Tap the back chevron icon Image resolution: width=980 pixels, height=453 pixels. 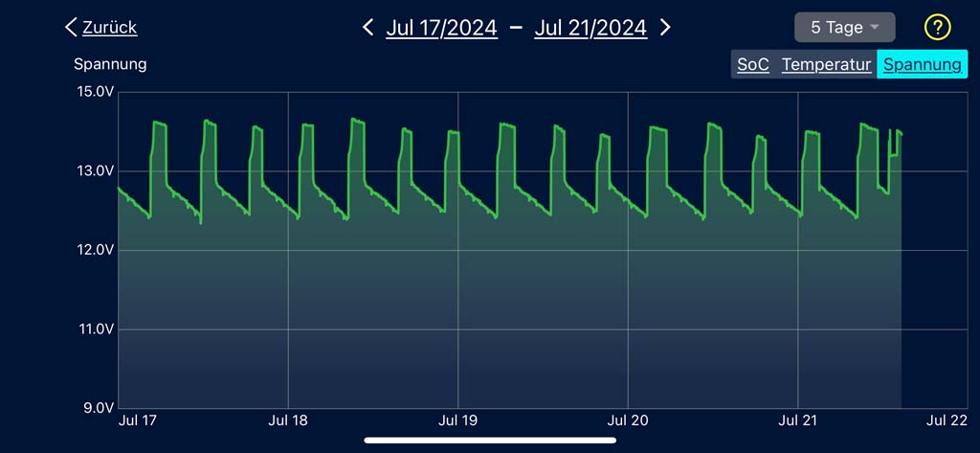(71, 27)
